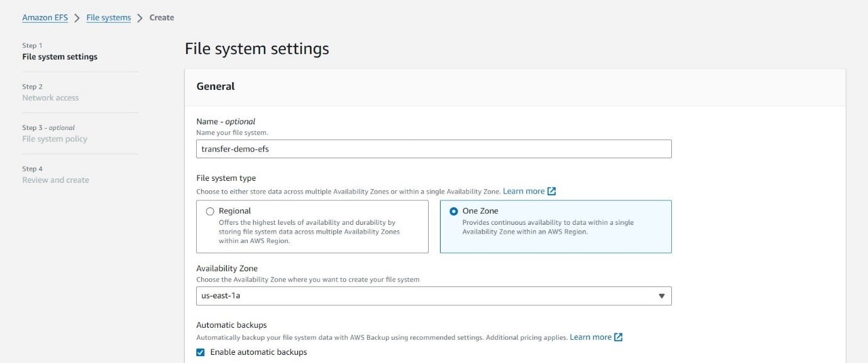This screenshot has width=868, height=363.
Task: Click external link icon beside File system type Learn more
Action: click(x=551, y=192)
